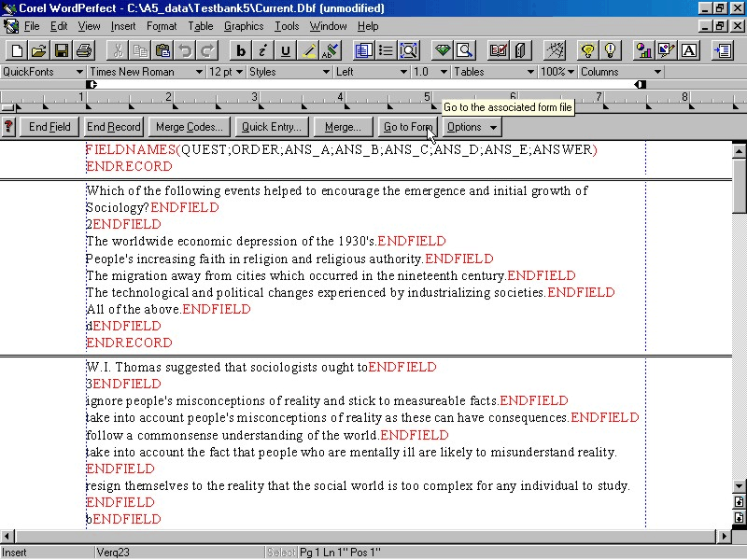
Task: Click the Paste clipboard icon
Action: 162,50
